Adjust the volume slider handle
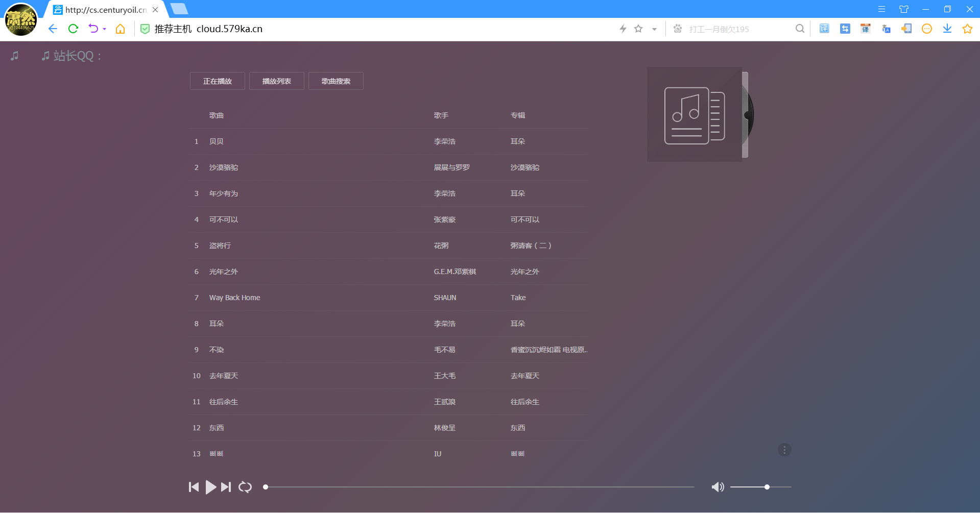This screenshot has width=980, height=513. pyautogui.click(x=767, y=487)
